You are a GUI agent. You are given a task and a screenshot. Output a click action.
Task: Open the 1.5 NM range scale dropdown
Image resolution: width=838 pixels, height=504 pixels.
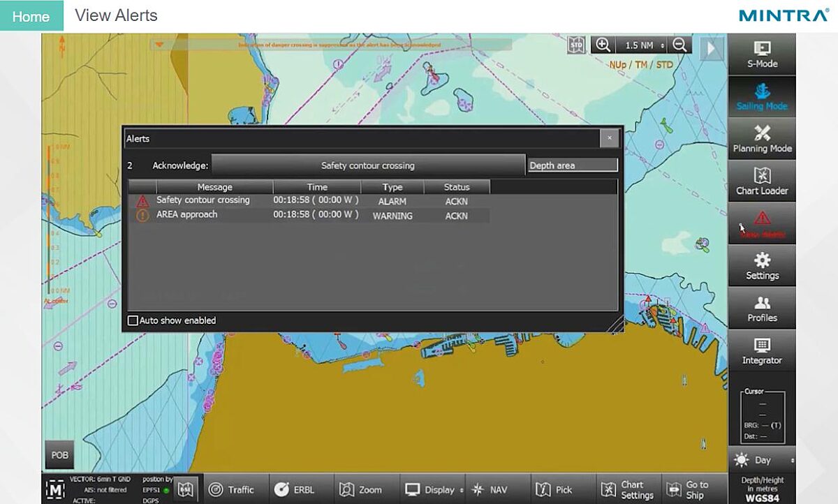click(641, 45)
